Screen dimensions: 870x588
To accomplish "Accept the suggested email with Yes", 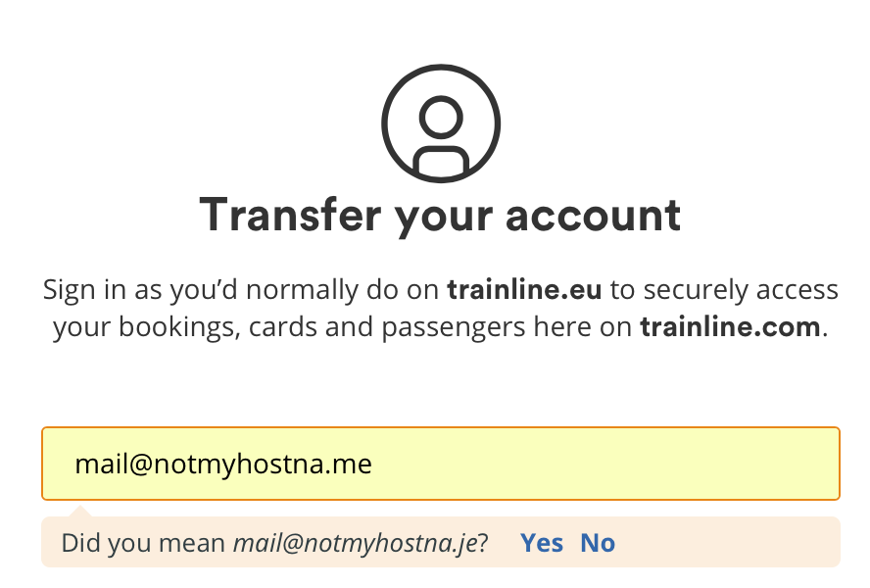I will 542,543.
